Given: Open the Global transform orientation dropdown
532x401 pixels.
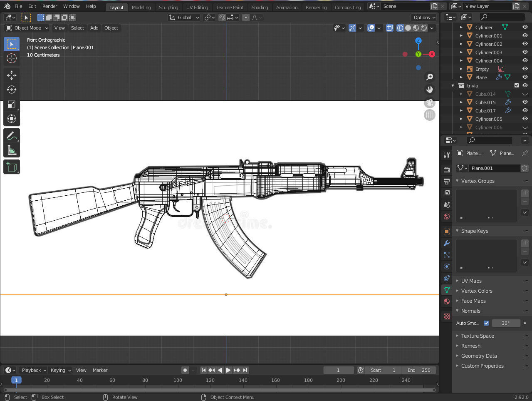Looking at the screenshot, I should [x=184, y=17].
